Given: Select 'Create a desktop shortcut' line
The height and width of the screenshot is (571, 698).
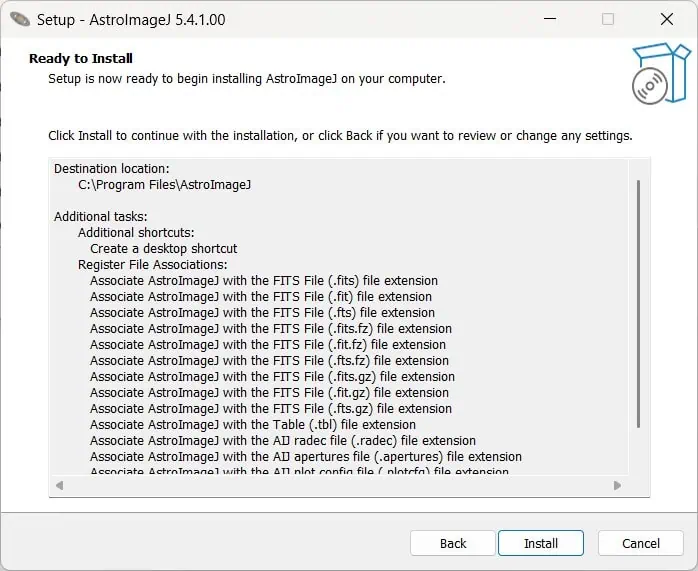Looking at the screenshot, I should 163,249.
